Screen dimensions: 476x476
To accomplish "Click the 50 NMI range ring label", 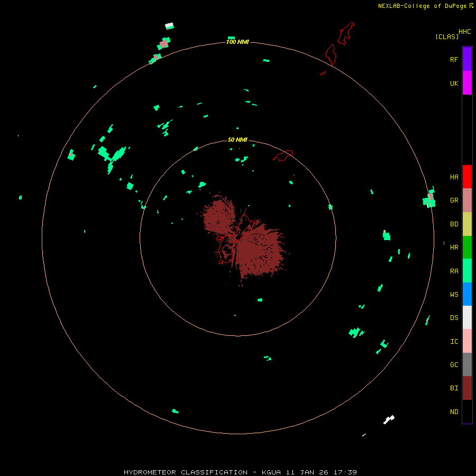I will click(237, 140).
